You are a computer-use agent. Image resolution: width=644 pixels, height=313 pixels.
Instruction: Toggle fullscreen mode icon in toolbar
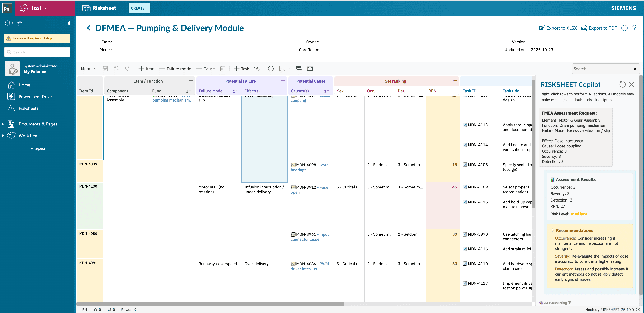pyautogui.click(x=310, y=69)
